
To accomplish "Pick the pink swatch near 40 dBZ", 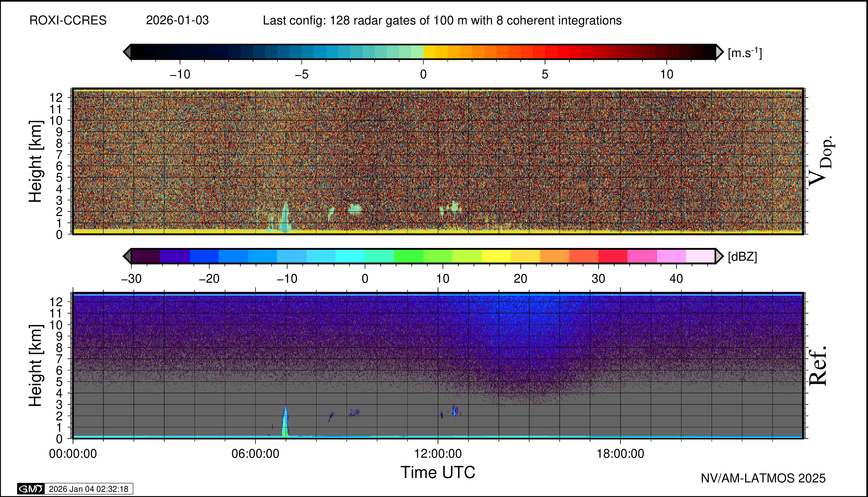I will pyautogui.click(x=671, y=256).
